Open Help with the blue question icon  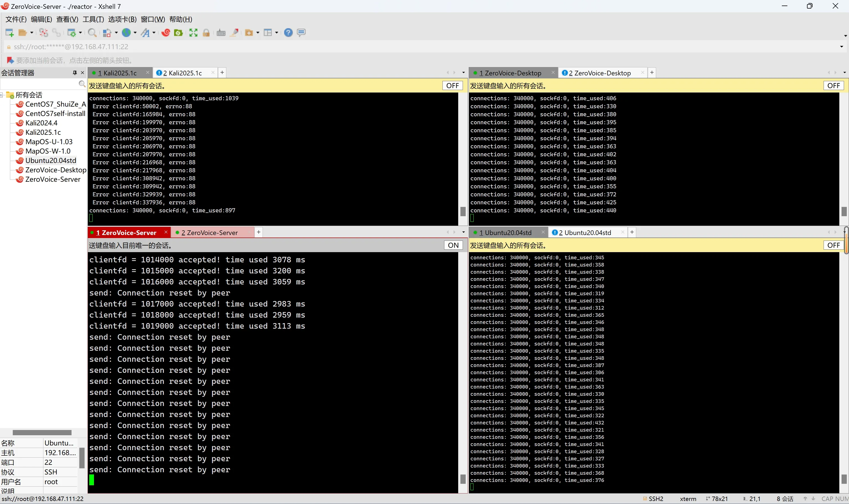(x=288, y=33)
